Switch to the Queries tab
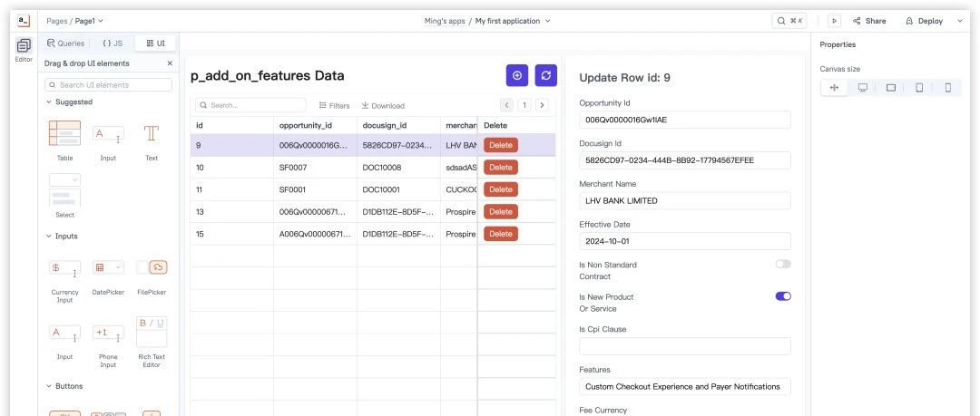The width and height of the screenshot is (980, 416). tap(65, 44)
